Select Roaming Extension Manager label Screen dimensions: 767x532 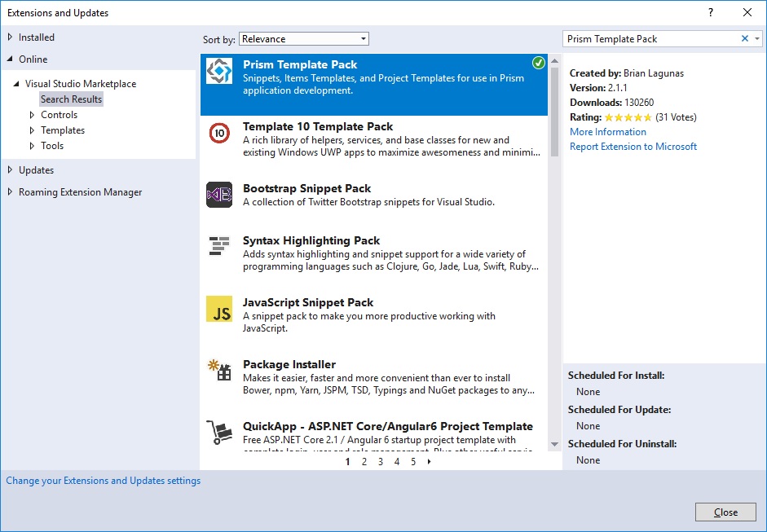(x=80, y=192)
